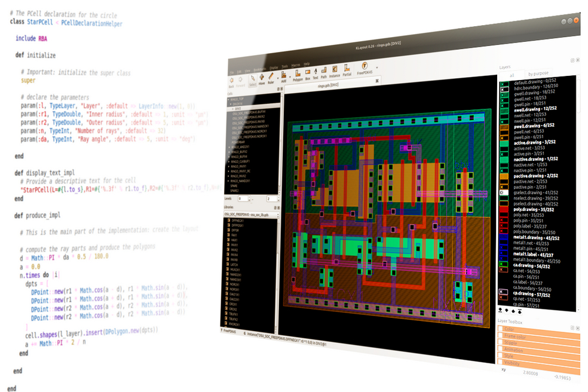This screenshot has width=588, height=392.
Task: Close the Libraries panel using its X icon
Action: click(x=278, y=208)
